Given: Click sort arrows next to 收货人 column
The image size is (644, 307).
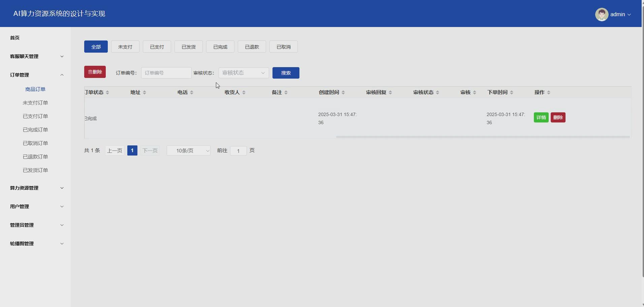Looking at the screenshot, I should click(244, 92).
